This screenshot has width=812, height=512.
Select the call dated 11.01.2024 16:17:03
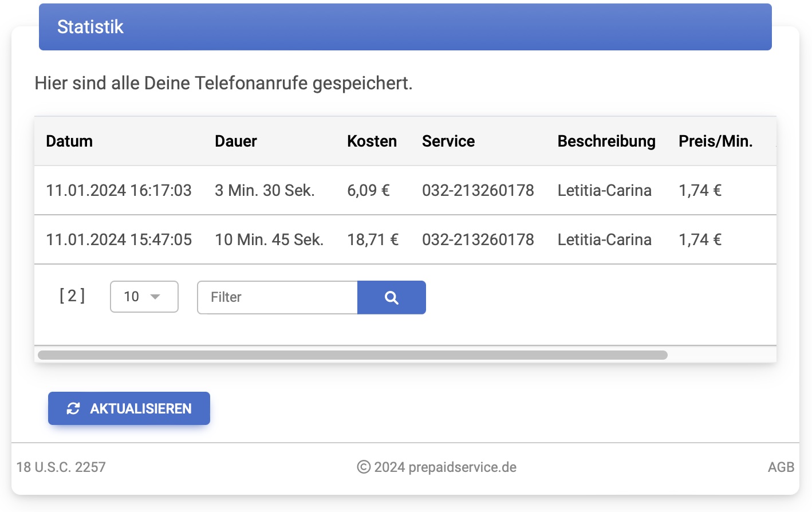119,191
